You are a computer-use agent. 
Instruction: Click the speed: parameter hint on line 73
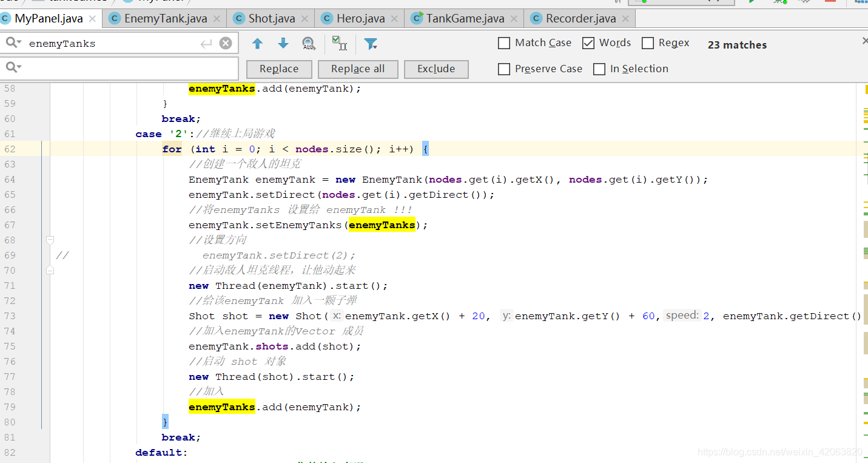(x=682, y=316)
